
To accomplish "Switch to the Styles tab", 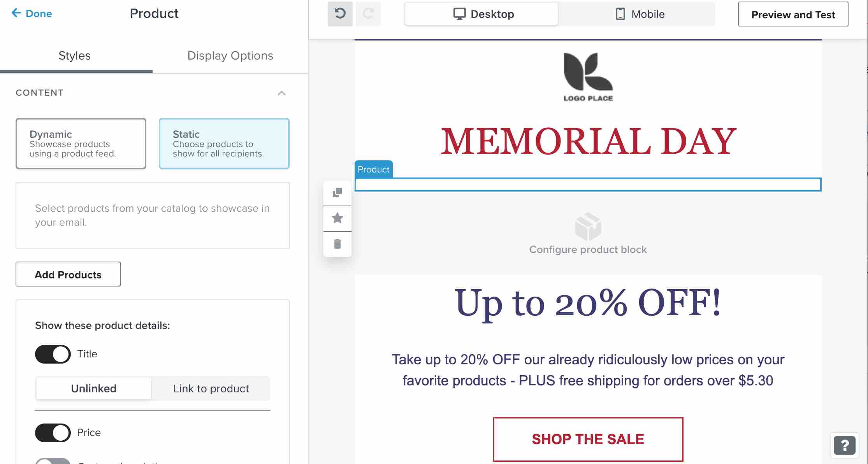I will click(x=74, y=55).
